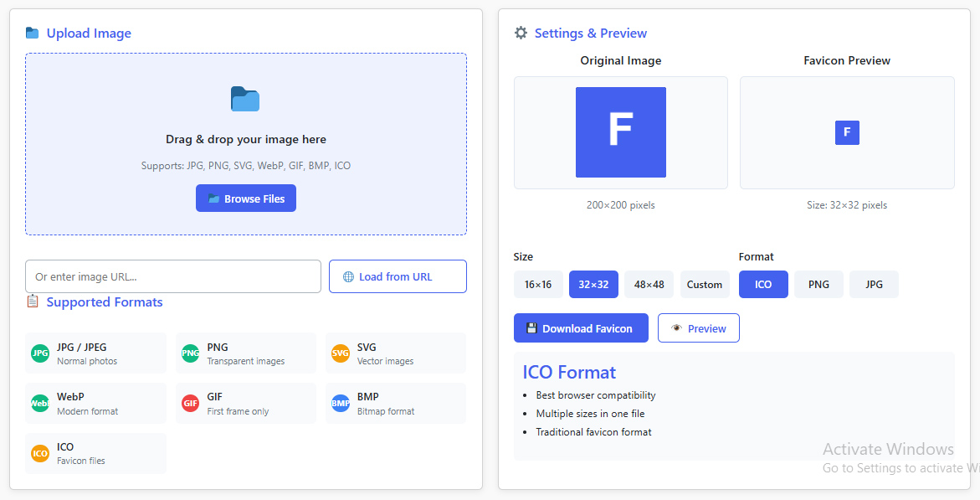Click the green PNG format badge
980x500 pixels.
[190, 353]
